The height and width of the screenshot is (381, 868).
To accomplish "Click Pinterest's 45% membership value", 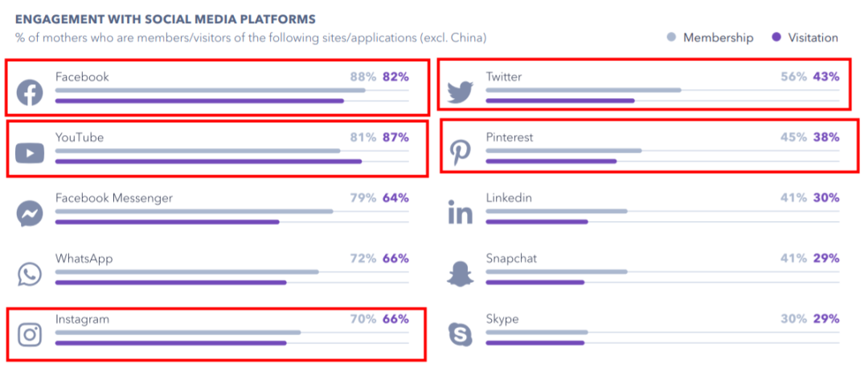I will click(793, 137).
